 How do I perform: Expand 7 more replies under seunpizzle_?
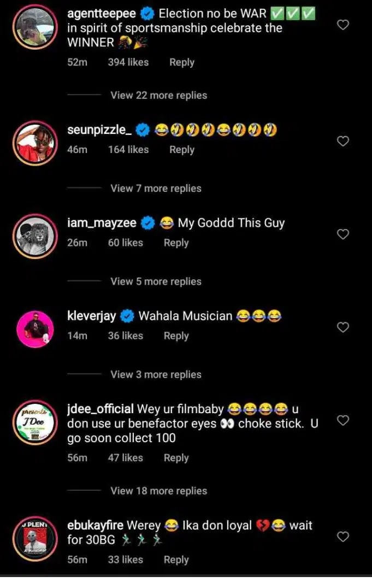coord(156,189)
